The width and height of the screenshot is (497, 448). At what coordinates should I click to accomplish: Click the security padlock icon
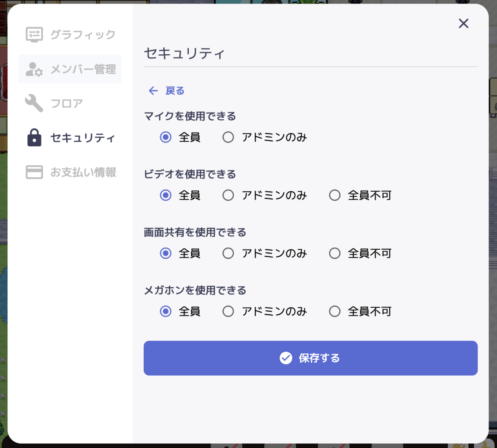tap(34, 138)
